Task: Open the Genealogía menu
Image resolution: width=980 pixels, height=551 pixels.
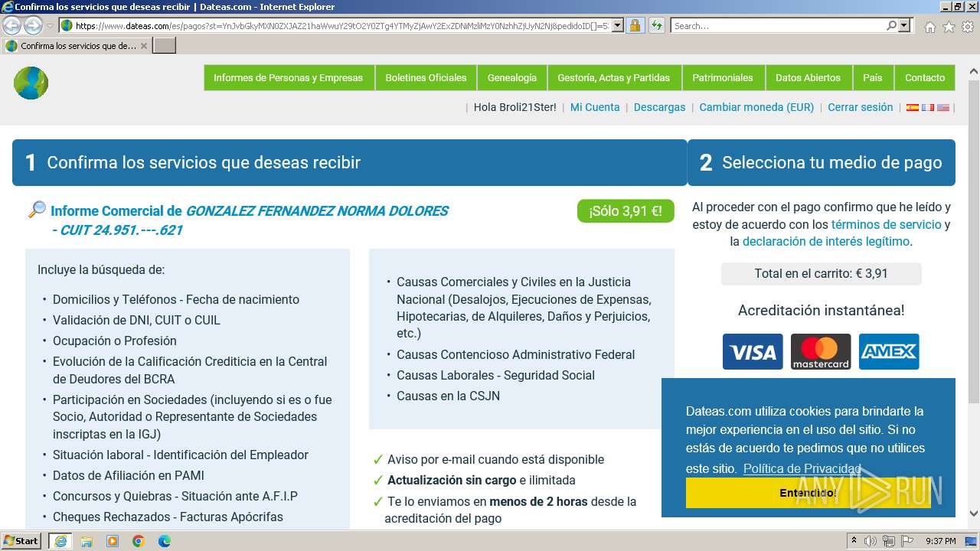Action: pyautogui.click(x=512, y=77)
